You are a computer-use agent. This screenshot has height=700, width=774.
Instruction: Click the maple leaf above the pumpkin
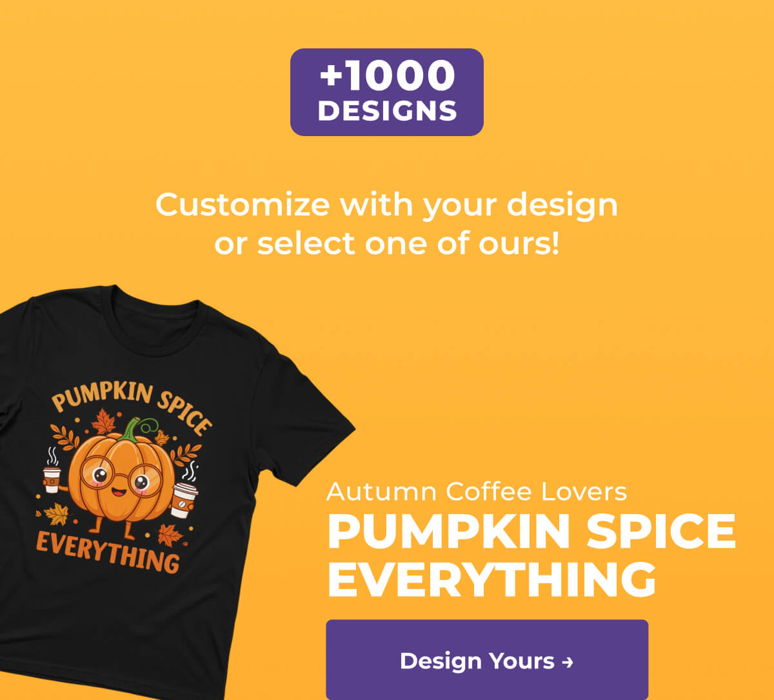tap(104, 422)
